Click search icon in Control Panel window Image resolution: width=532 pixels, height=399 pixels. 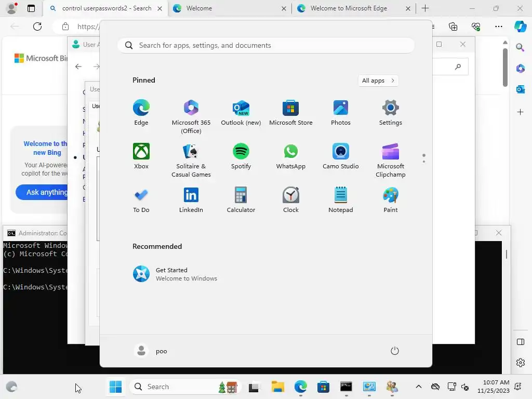[x=458, y=66]
